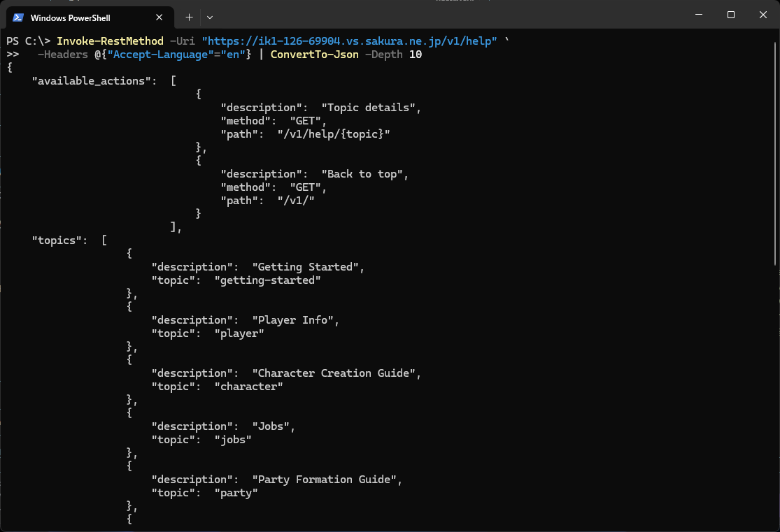Screen dimensions: 780x532
Task: Click the ConvertTo-Json cmdlet text
Action: click(x=315, y=55)
